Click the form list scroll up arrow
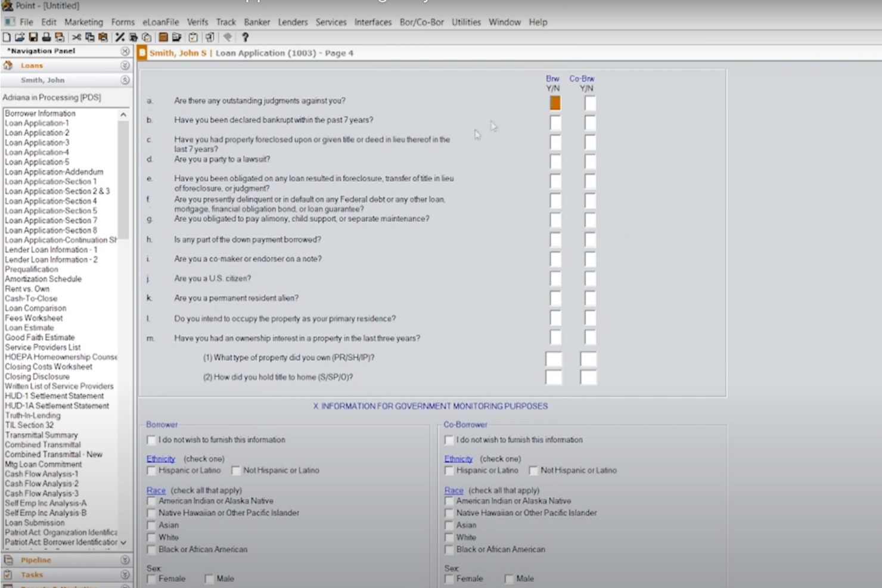Screen dimensions: 882x588 123,114
